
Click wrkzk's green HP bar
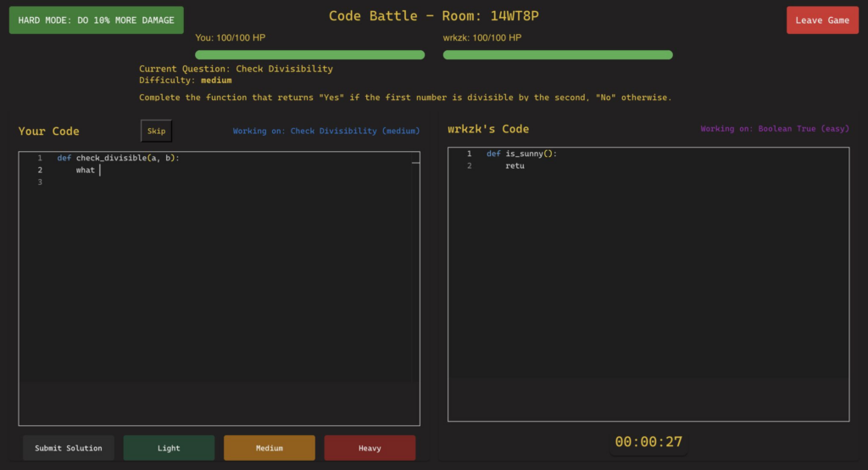coord(558,55)
